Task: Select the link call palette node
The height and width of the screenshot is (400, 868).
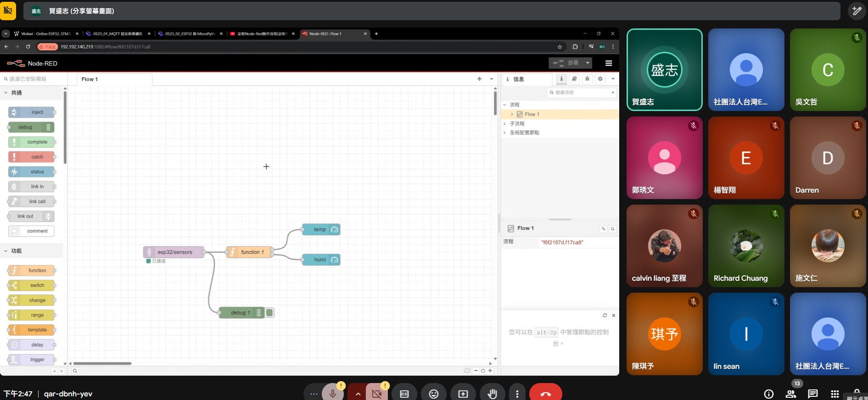Action: click(31, 201)
